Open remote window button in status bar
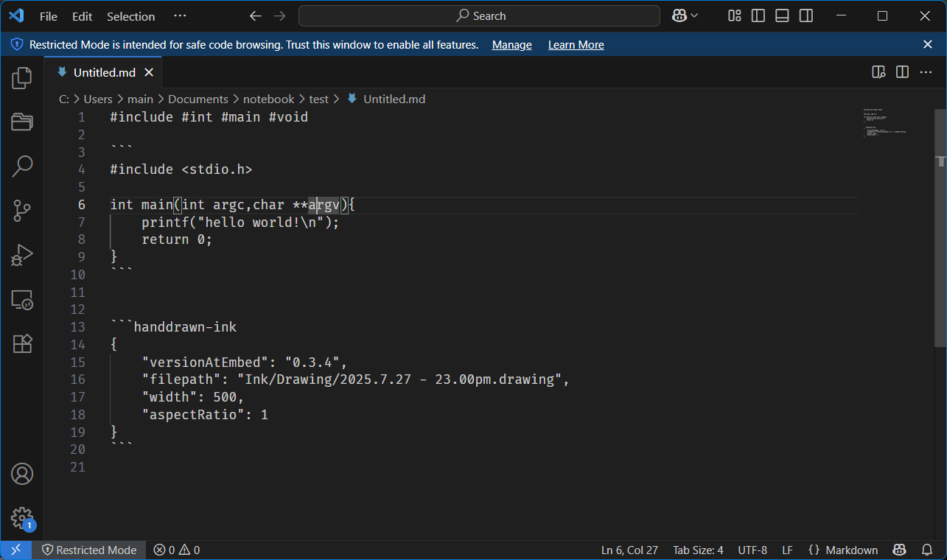 (x=15, y=550)
